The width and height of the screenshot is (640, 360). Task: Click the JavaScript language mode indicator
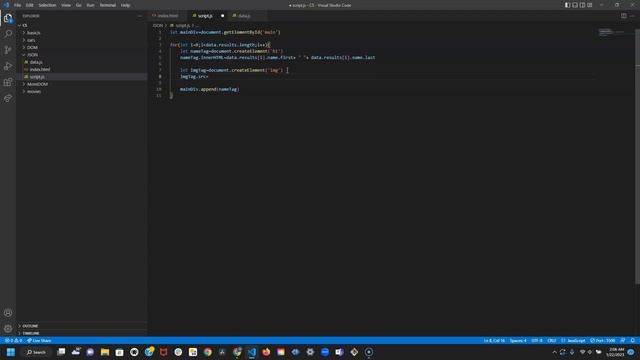pos(573,340)
